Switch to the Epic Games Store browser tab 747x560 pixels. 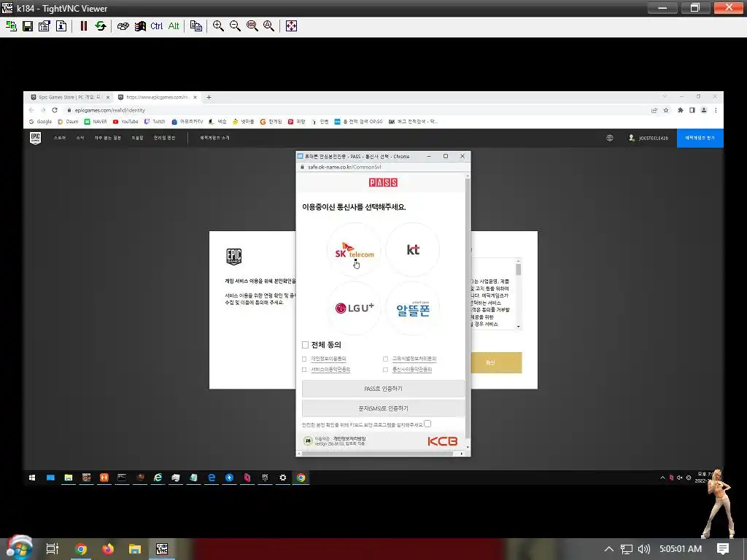(x=69, y=97)
